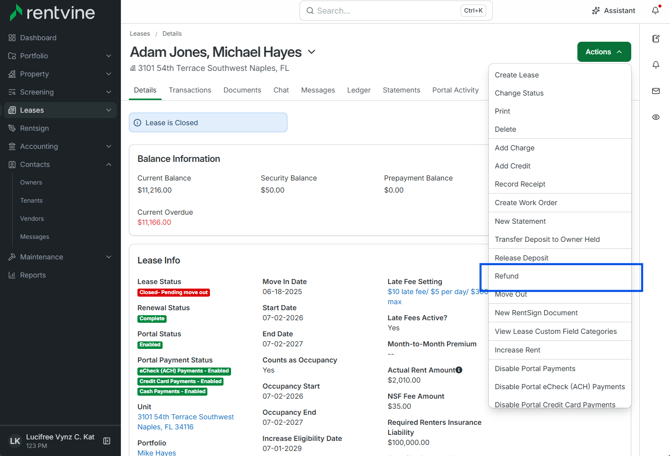Viewport: 670px width, 456px height.
Task: Open the Portal Activity tab
Action: pos(455,90)
